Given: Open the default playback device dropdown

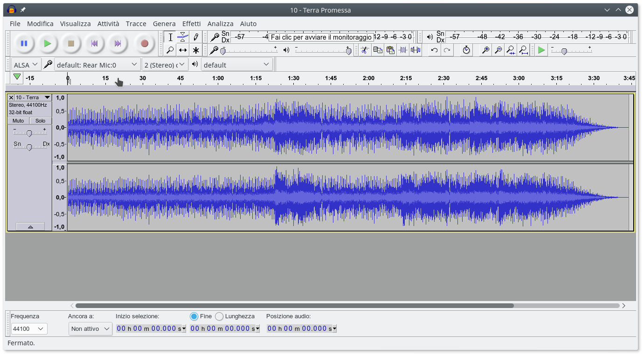Looking at the screenshot, I should [237, 65].
